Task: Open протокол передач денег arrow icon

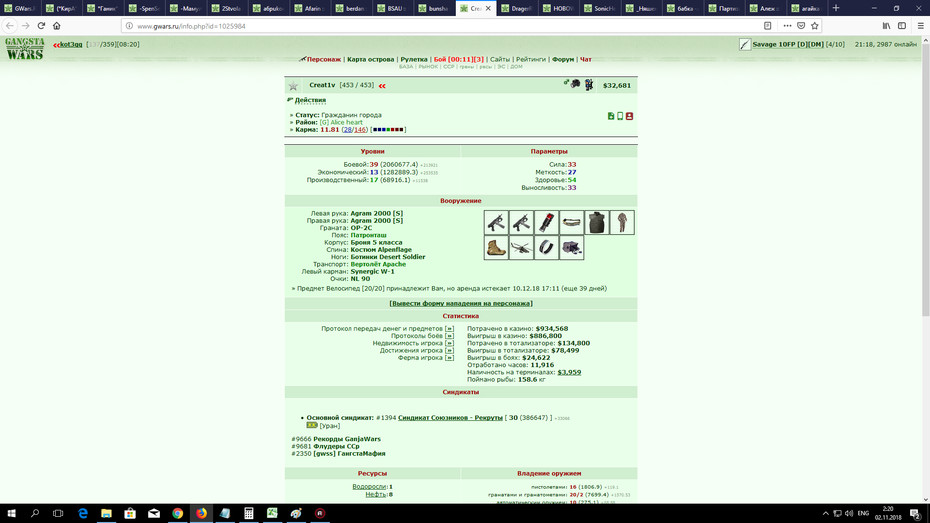Action: point(450,329)
